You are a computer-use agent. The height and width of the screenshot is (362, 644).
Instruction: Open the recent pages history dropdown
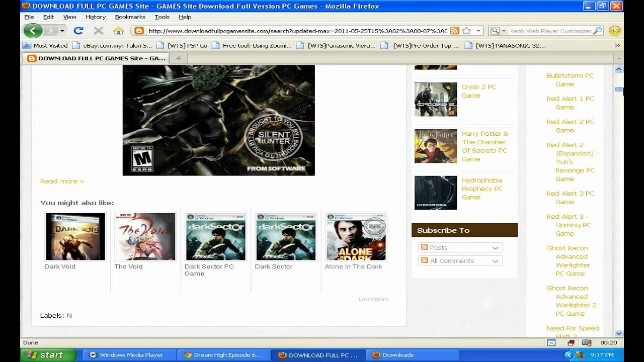(62, 31)
